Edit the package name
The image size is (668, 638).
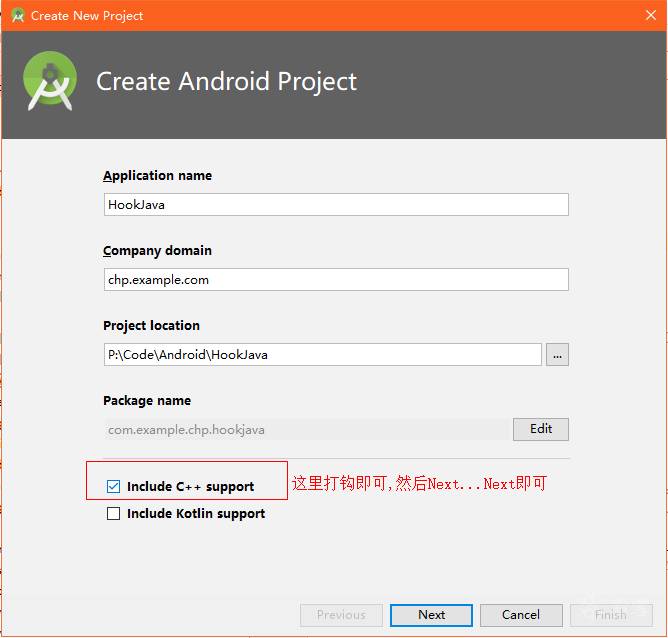point(541,429)
